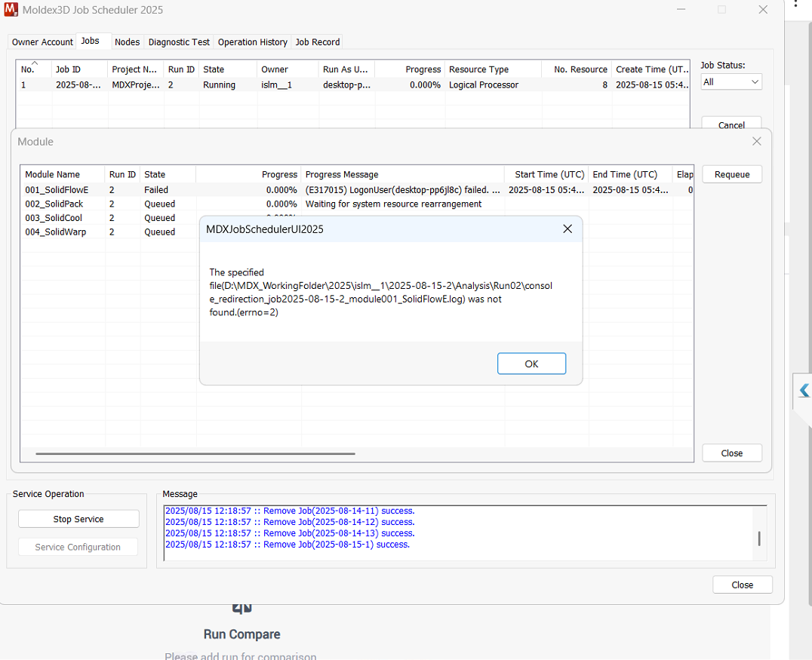812x660 pixels.
Task: Select the 001_SolidFlowE module row
Action: tap(357, 190)
